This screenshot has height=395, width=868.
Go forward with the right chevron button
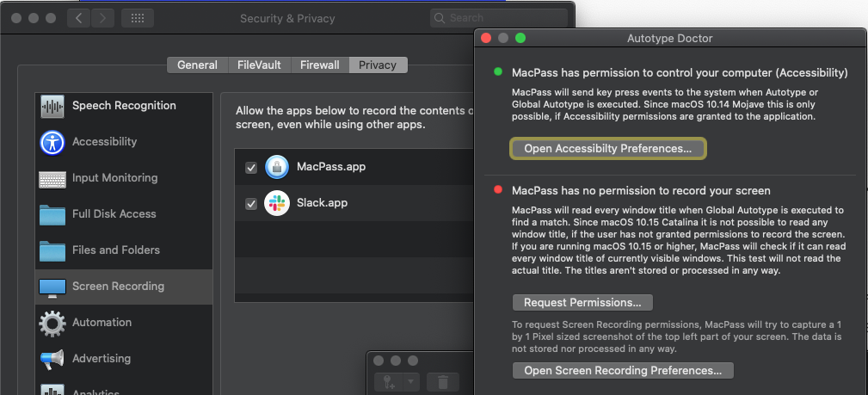[102, 18]
